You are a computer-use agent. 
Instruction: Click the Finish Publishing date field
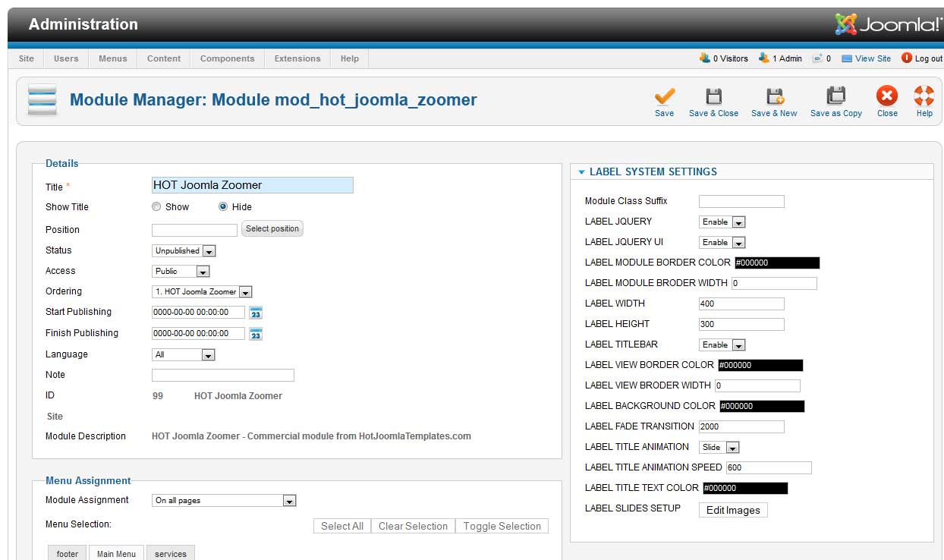(x=199, y=333)
